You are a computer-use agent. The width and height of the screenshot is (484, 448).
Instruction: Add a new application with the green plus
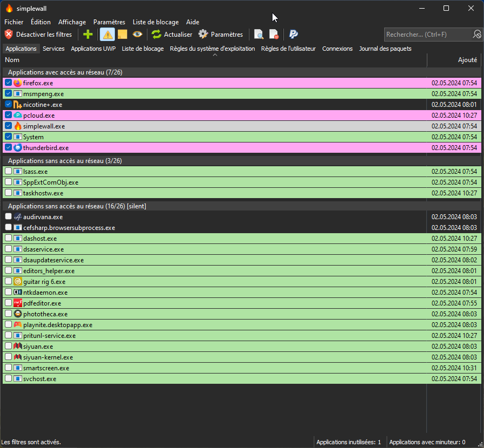click(88, 34)
